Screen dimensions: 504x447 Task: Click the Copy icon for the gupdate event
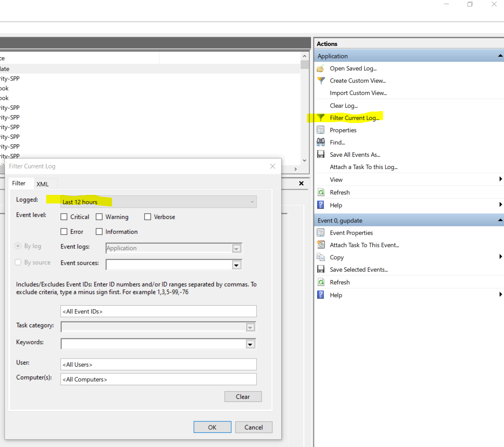[320, 257]
